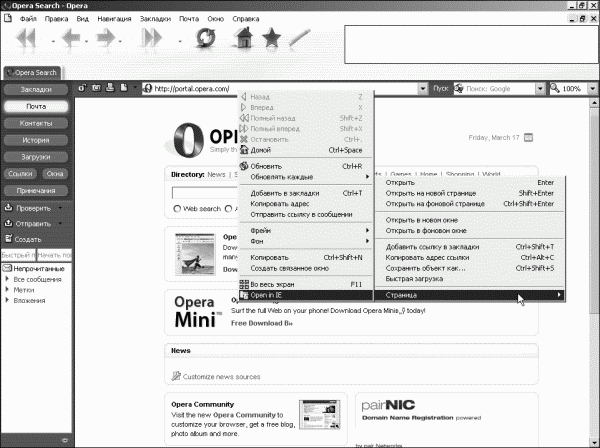
Task: Click the Fast forward double-arrow icon
Action: (152, 38)
